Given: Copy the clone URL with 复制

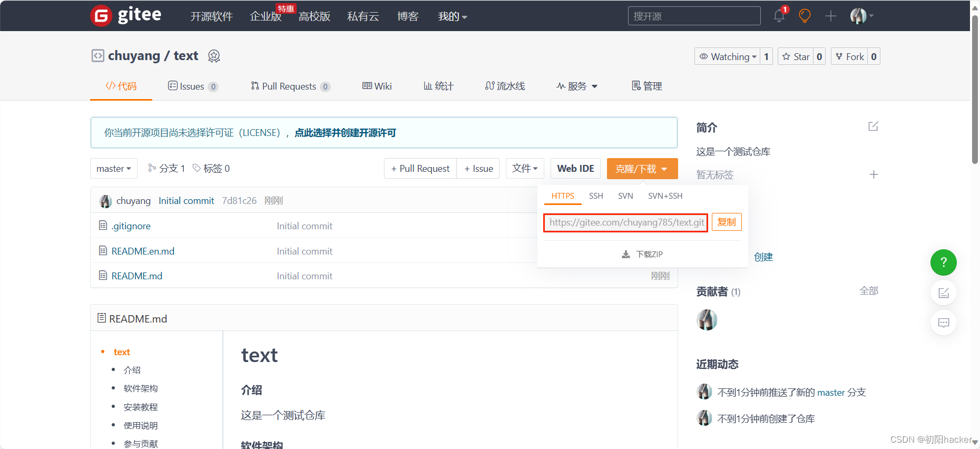Looking at the screenshot, I should pyautogui.click(x=727, y=222).
